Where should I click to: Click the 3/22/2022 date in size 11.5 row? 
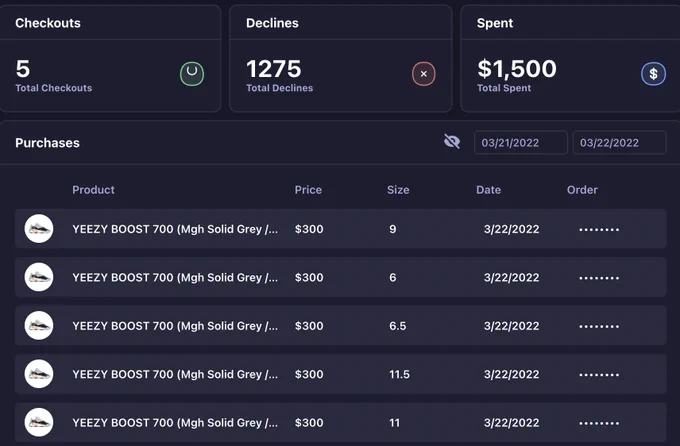tap(512, 374)
